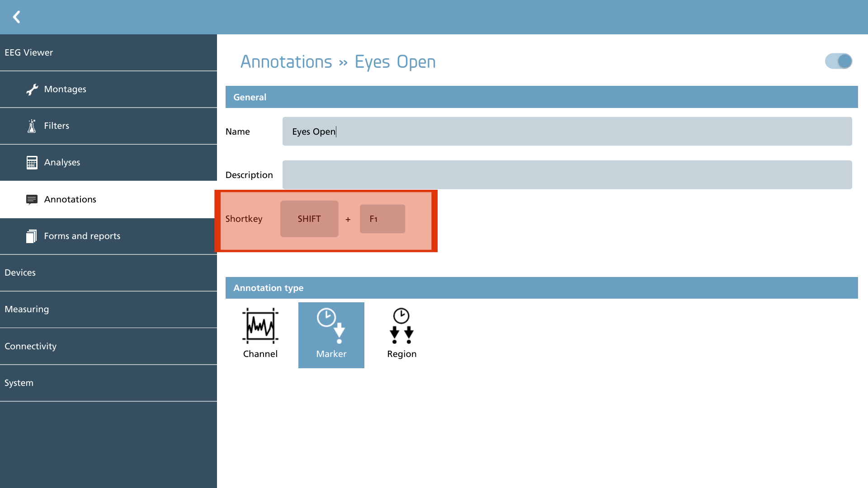This screenshot has height=488, width=868.
Task: Open Montages via its wrench icon
Action: point(32,89)
